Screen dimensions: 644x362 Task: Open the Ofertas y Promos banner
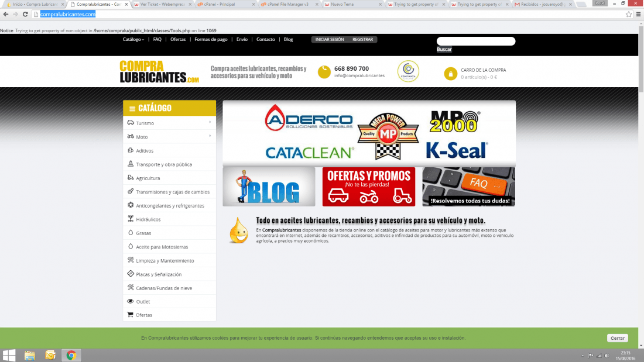tap(369, 187)
